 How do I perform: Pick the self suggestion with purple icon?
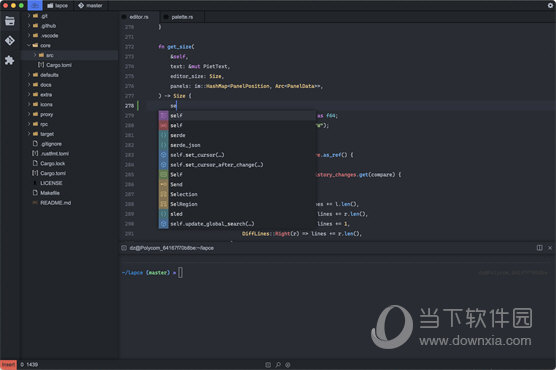pyautogui.click(x=237, y=116)
